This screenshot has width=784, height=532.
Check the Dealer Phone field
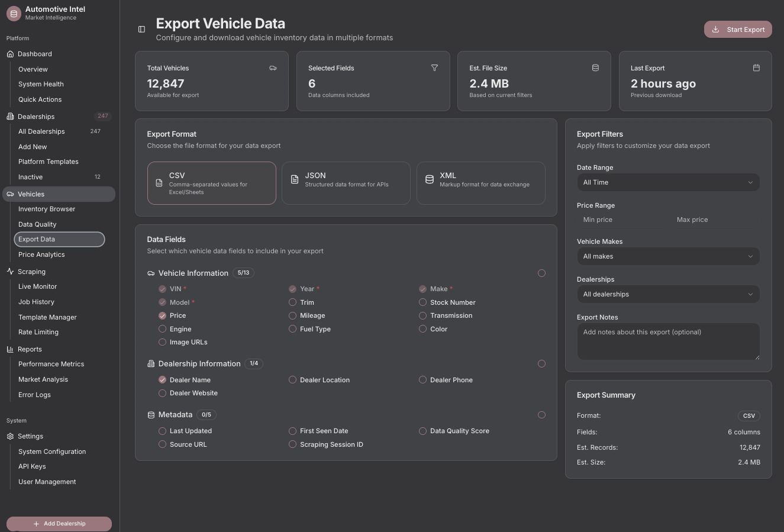tap(422, 380)
